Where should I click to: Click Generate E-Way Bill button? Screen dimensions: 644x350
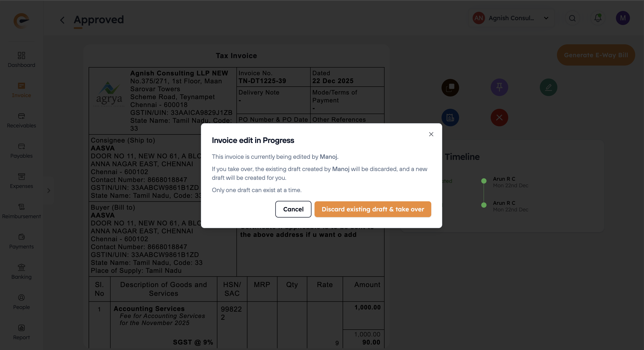point(596,55)
